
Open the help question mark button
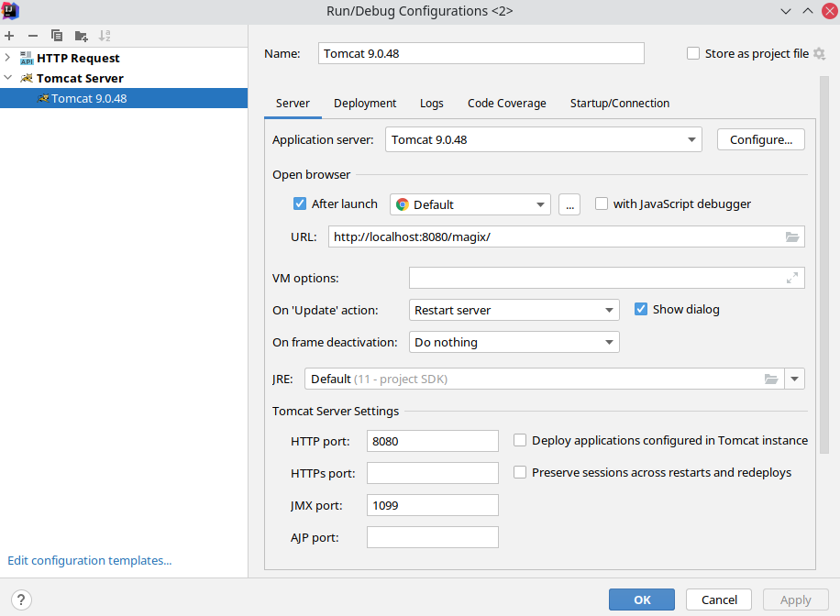(x=21, y=599)
